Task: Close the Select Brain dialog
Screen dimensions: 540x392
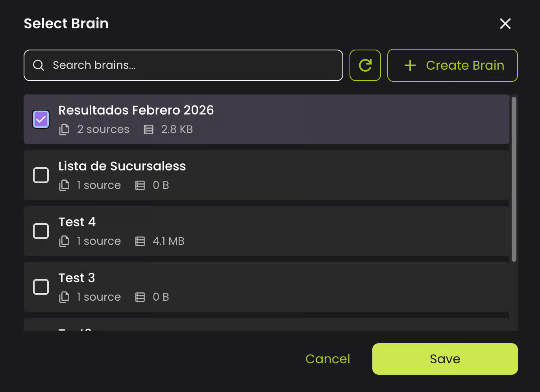Action: coord(505,24)
